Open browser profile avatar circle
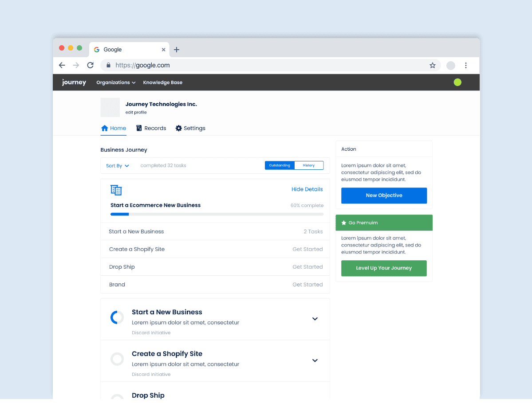The width and height of the screenshot is (532, 403). pos(450,66)
